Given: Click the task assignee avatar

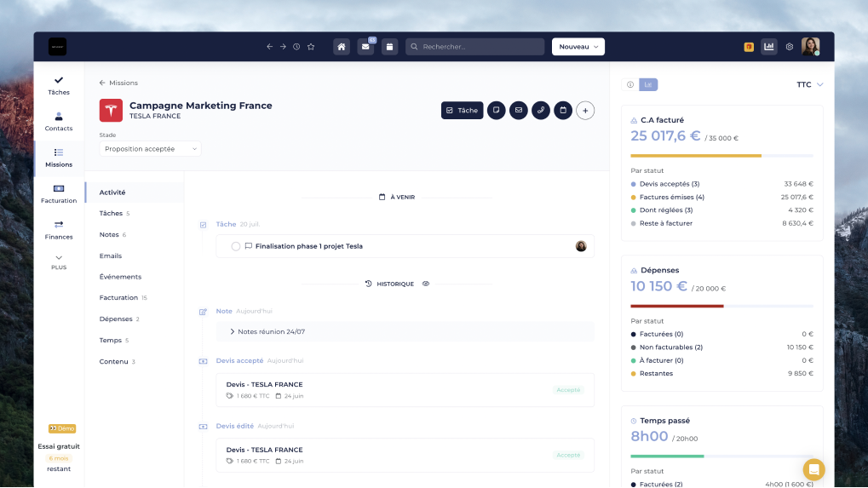Looking at the screenshot, I should pyautogui.click(x=581, y=246).
